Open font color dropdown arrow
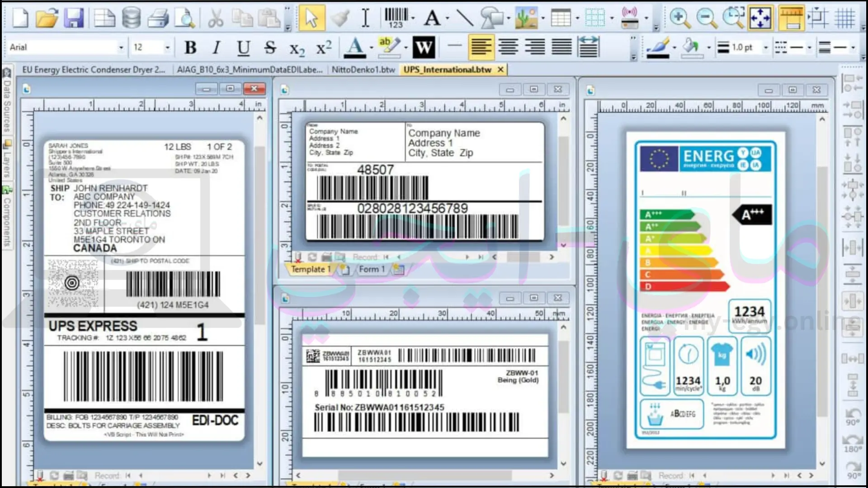This screenshot has width=868, height=488. tap(372, 47)
